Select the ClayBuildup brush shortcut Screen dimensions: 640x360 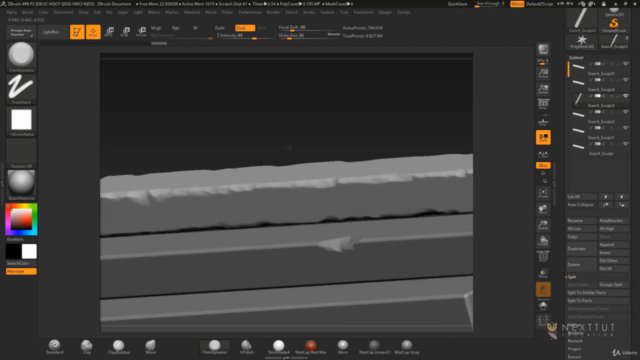pyautogui.click(x=119, y=347)
